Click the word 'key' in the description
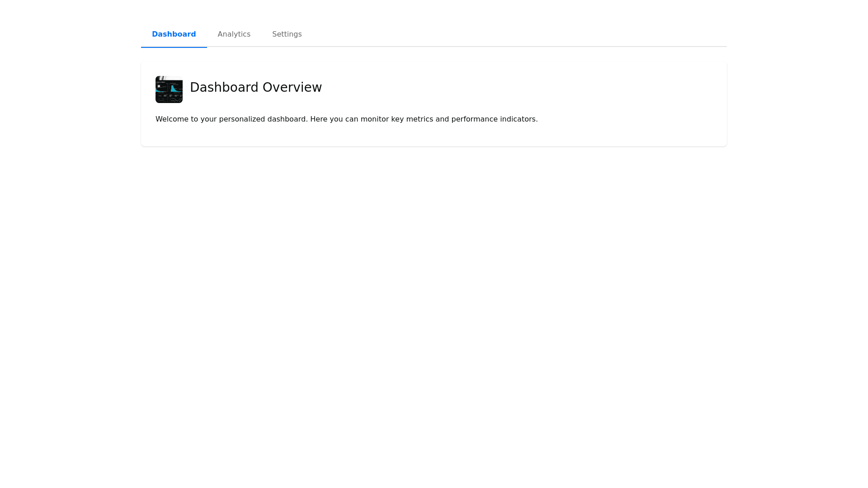The image size is (868, 488). tap(397, 119)
